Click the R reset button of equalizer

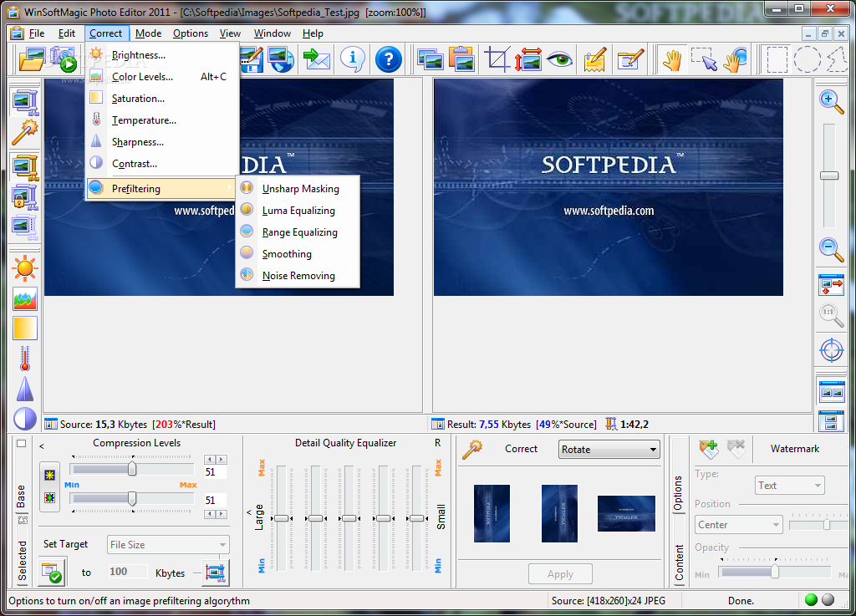pyautogui.click(x=437, y=443)
